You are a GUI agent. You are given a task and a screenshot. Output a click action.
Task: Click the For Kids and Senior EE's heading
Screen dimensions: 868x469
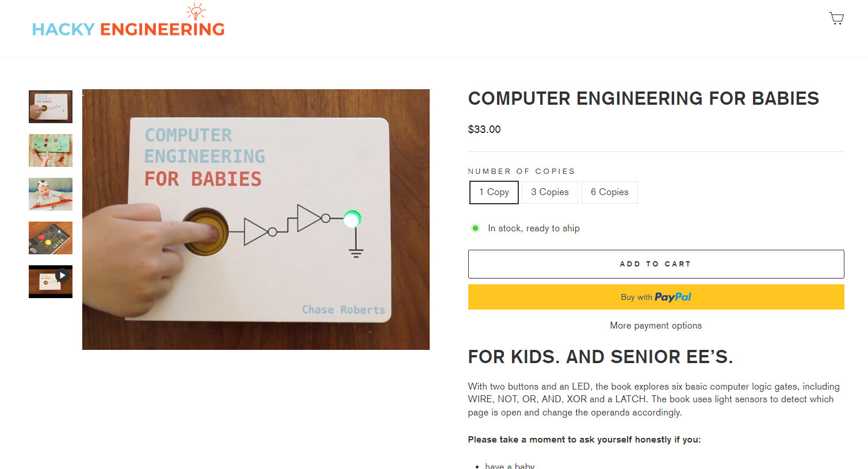click(x=601, y=357)
